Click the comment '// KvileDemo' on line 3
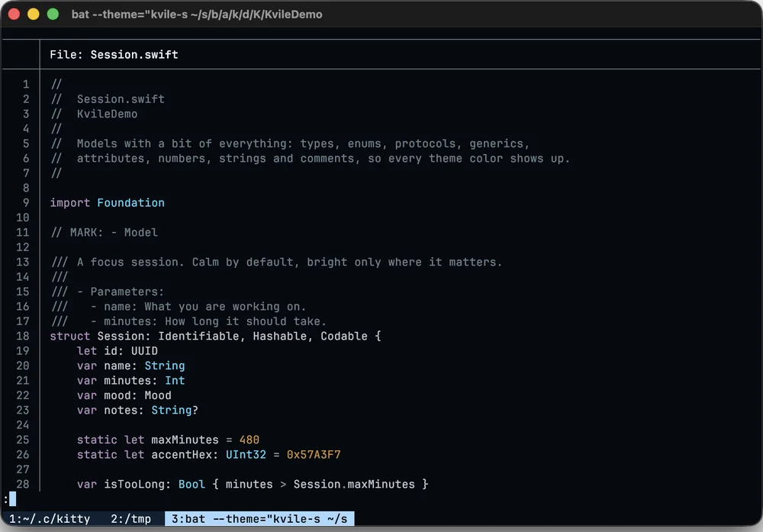 click(94, 114)
